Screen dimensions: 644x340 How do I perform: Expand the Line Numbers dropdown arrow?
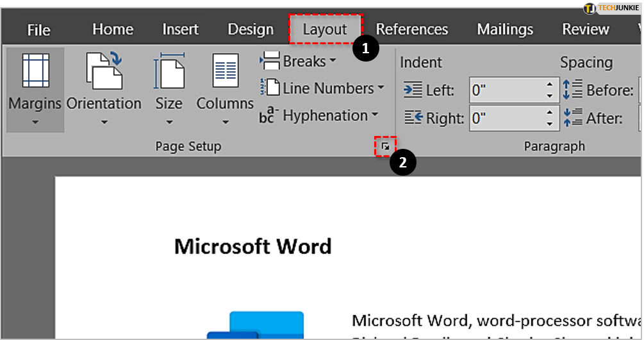point(381,89)
